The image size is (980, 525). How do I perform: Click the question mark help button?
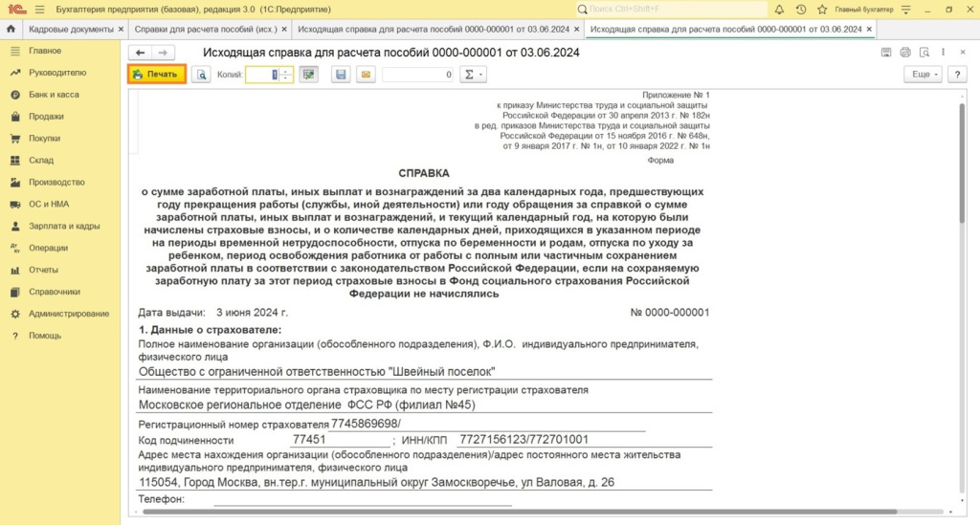(956, 75)
